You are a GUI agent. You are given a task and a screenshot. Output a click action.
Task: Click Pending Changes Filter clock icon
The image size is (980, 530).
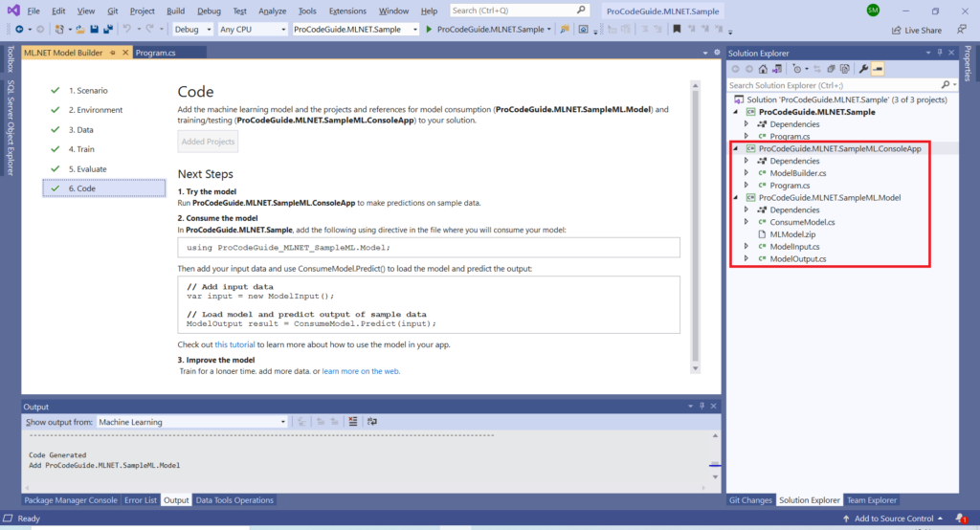797,69
